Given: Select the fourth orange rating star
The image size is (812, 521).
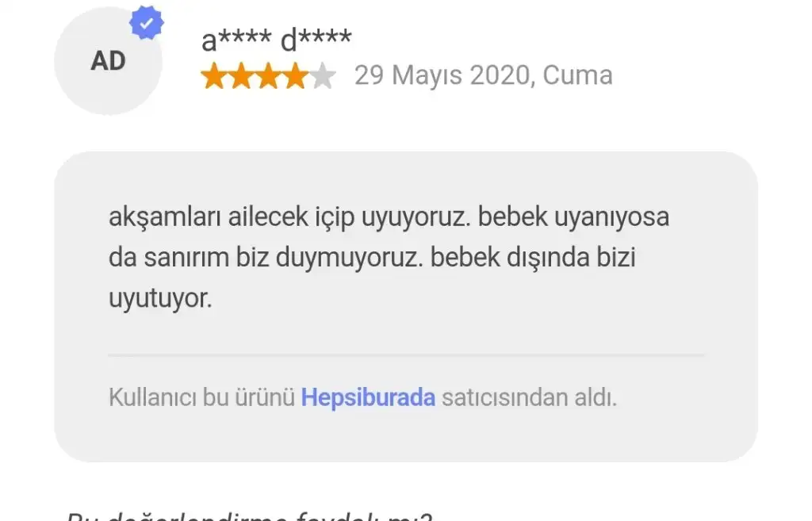Looking at the screenshot, I should click(x=295, y=76).
